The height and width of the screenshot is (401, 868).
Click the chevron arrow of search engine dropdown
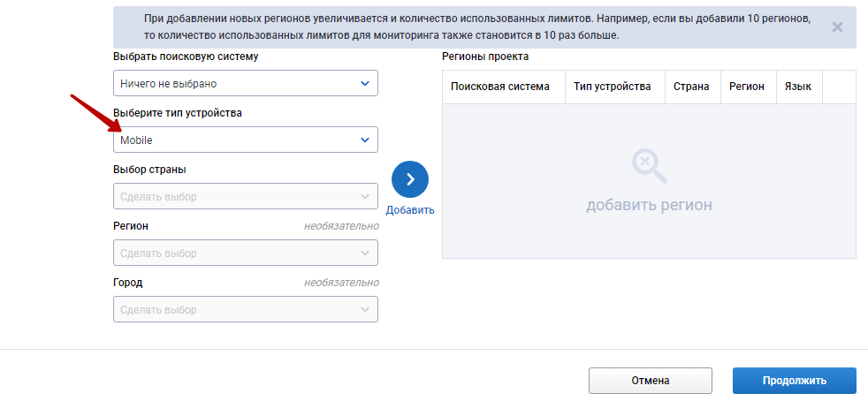365,83
